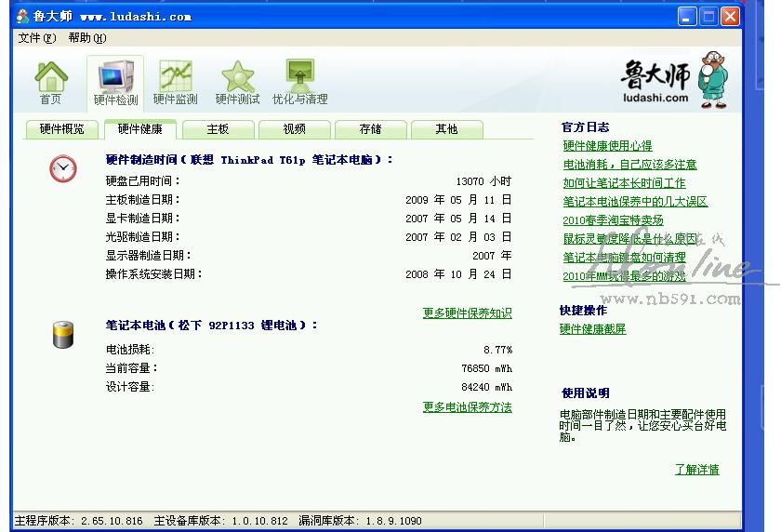
Task: Click the red clock manufacture time icon
Action: pyautogui.click(x=63, y=168)
